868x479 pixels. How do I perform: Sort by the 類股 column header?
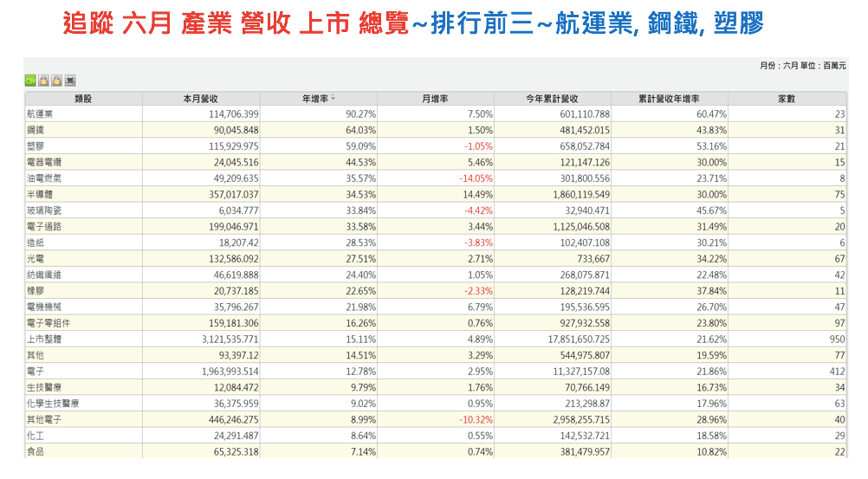coord(83,98)
